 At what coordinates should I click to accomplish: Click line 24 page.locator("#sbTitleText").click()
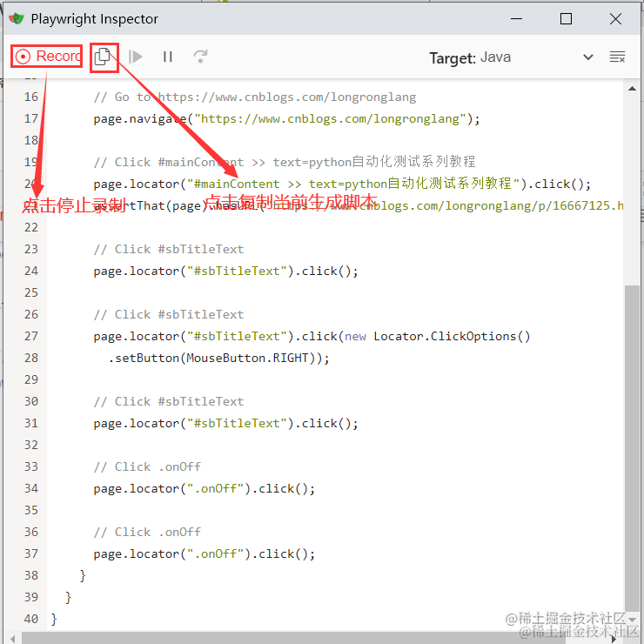pyautogui.click(x=225, y=271)
